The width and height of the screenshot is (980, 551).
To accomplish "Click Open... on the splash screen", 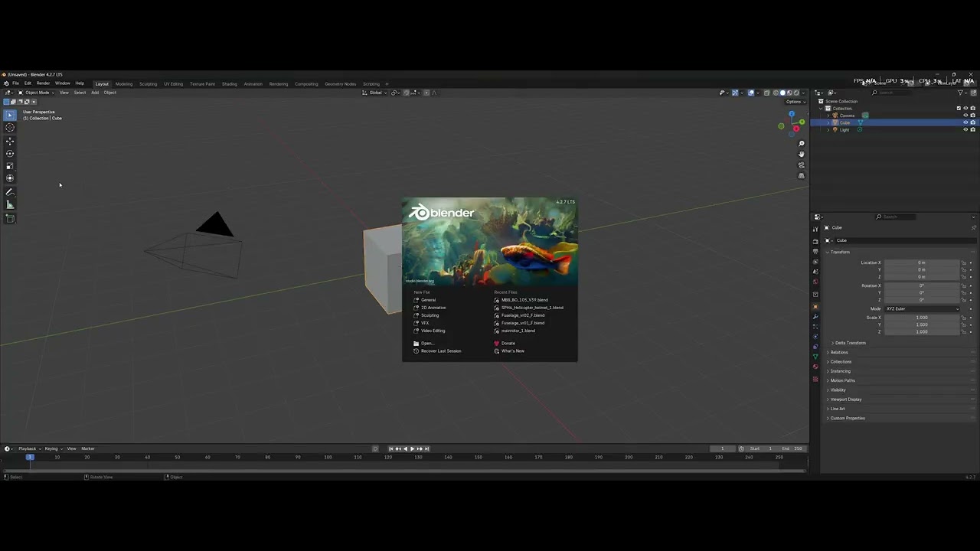I will click(427, 344).
